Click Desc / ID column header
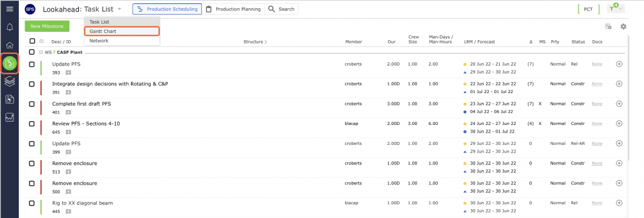Viewport: 644px width, 218px height. pyautogui.click(x=61, y=42)
